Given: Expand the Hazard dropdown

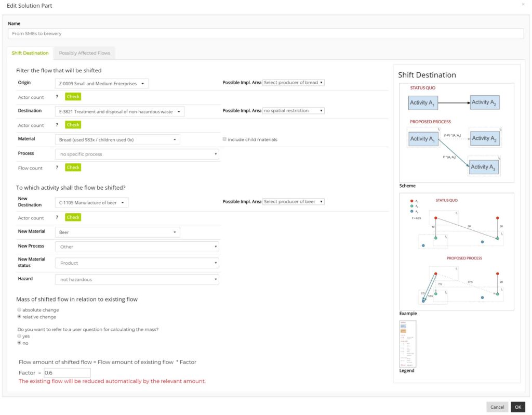Looking at the screenshot, I should [x=137, y=280].
